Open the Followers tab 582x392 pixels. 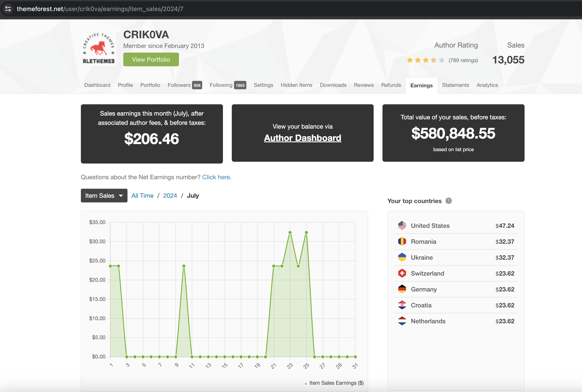click(185, 85)
